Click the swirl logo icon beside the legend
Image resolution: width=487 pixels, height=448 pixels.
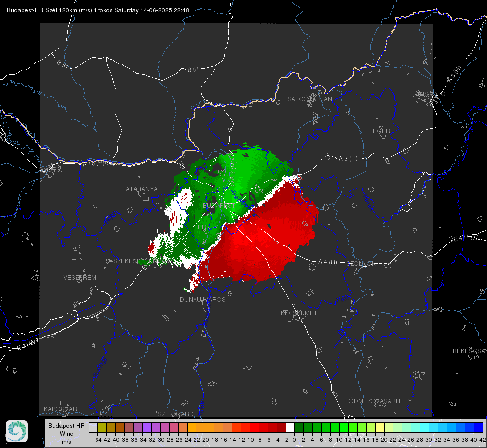(x=17, y=431)
